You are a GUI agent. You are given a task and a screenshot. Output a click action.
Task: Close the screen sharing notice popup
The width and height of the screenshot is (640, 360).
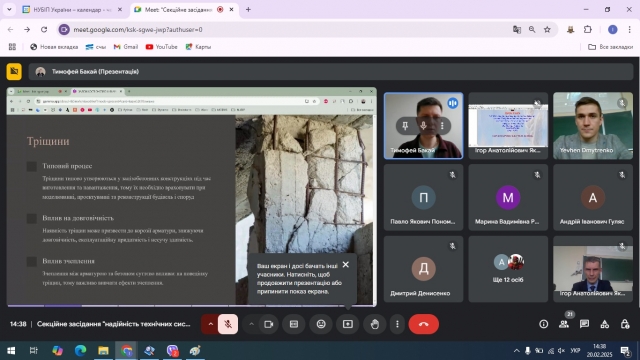click(346, 264)
